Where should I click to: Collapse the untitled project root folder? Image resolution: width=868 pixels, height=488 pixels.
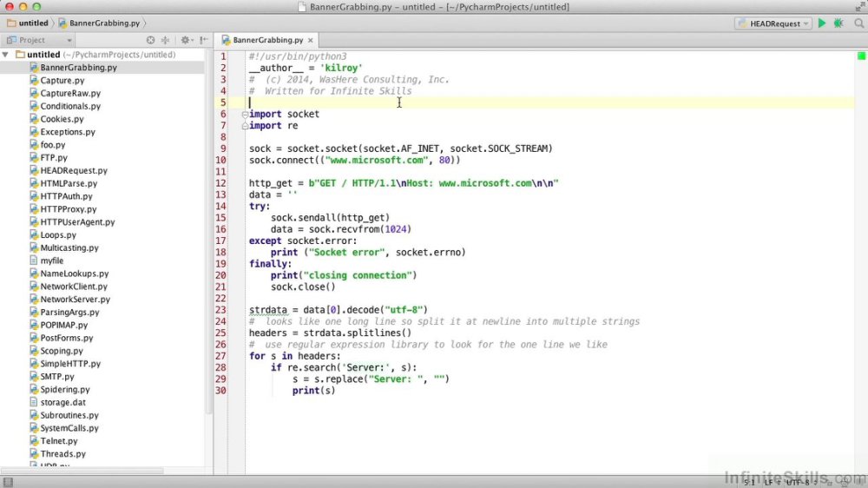coord(5,55)
